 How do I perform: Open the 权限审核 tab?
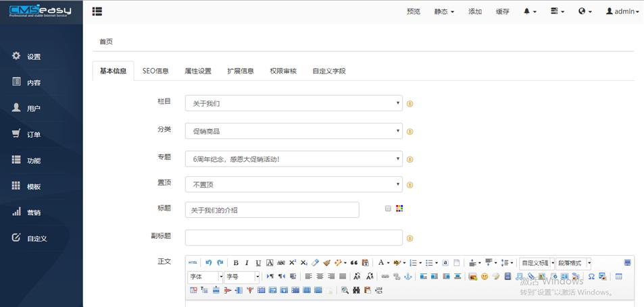pos(283,71)
